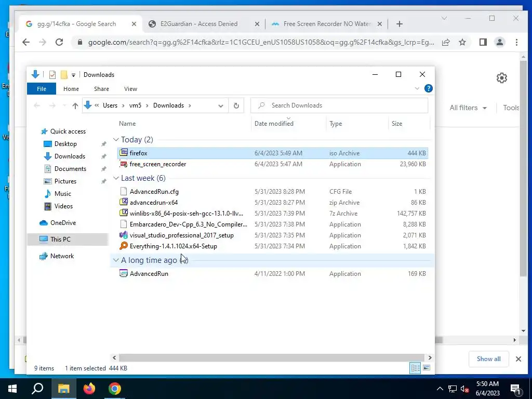
Task: Select the AdvancedRun application icon
Action: (124, 273)
